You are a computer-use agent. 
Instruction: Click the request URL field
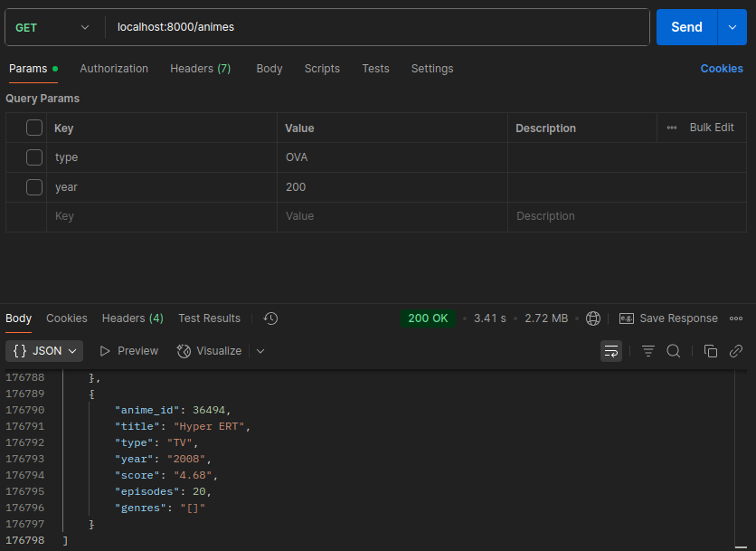click(x=377, y=27)
